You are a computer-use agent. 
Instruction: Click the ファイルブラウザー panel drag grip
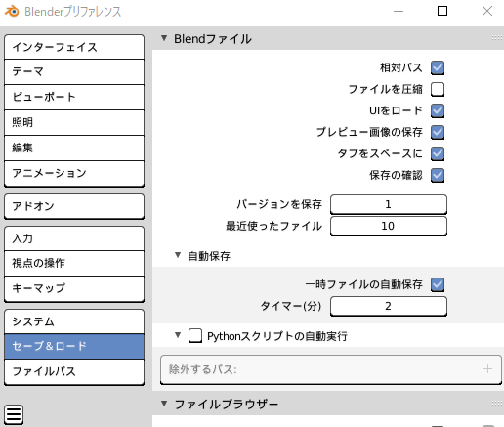coord(497,404)
